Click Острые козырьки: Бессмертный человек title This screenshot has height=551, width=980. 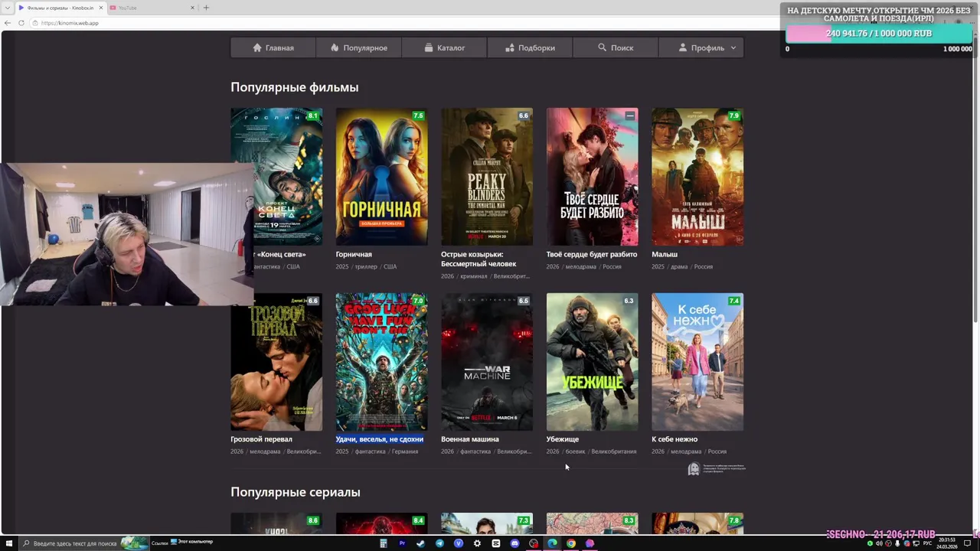click(x=479, y=259)
